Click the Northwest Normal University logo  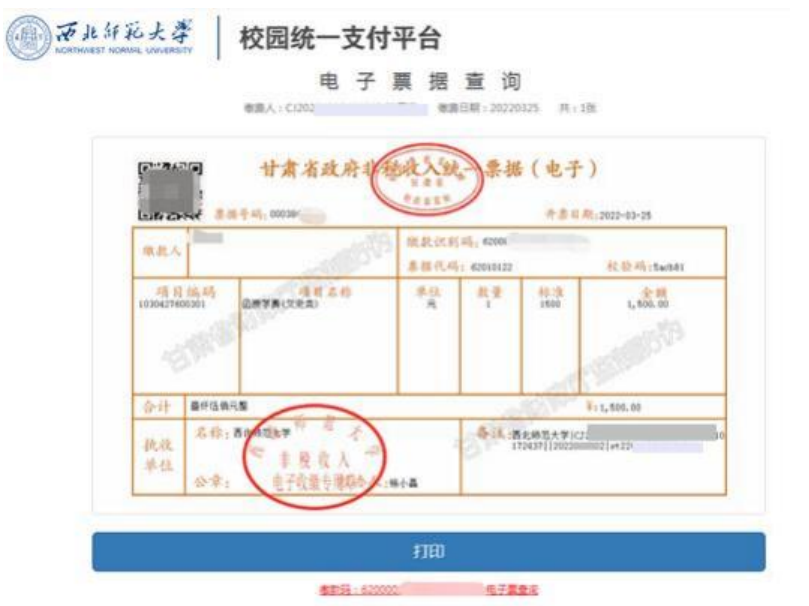(100, 38)
